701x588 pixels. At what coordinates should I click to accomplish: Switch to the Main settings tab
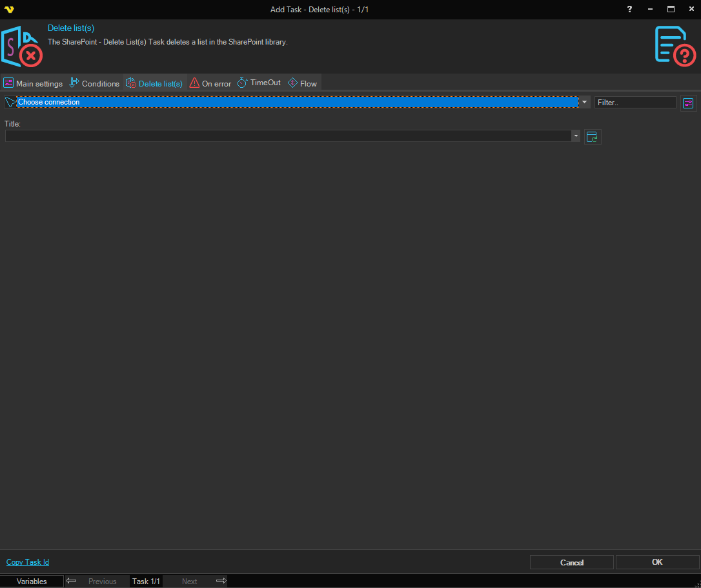(33, 83)
